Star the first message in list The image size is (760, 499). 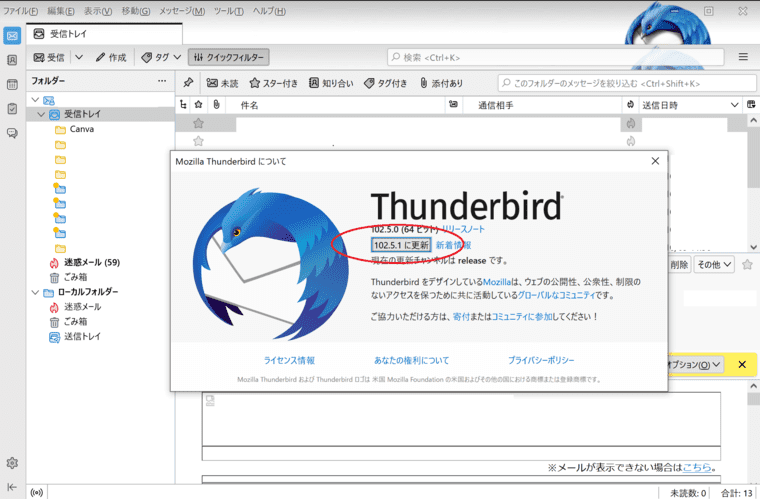198,123
